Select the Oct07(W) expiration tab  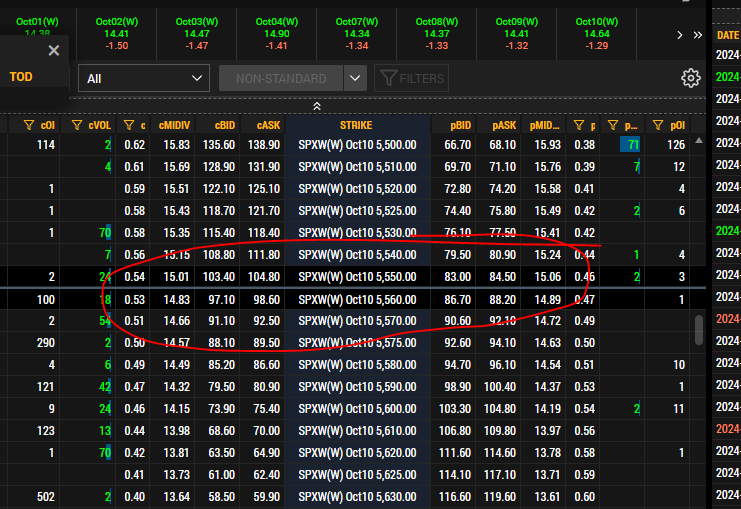[x=357, y=34]
